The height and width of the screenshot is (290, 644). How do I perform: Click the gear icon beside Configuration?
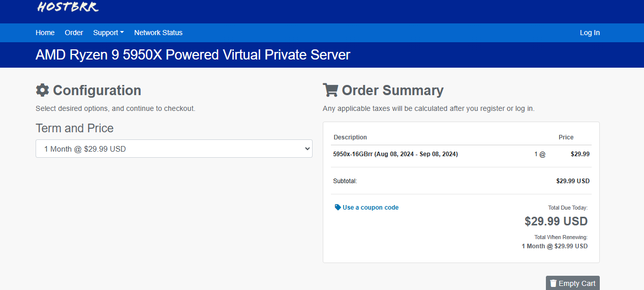(42, 90)
